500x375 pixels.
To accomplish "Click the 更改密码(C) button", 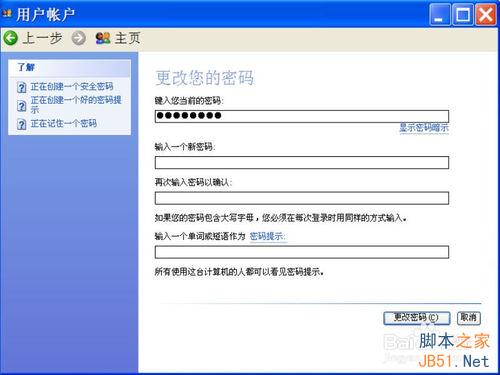I will (x=417, y=318).
